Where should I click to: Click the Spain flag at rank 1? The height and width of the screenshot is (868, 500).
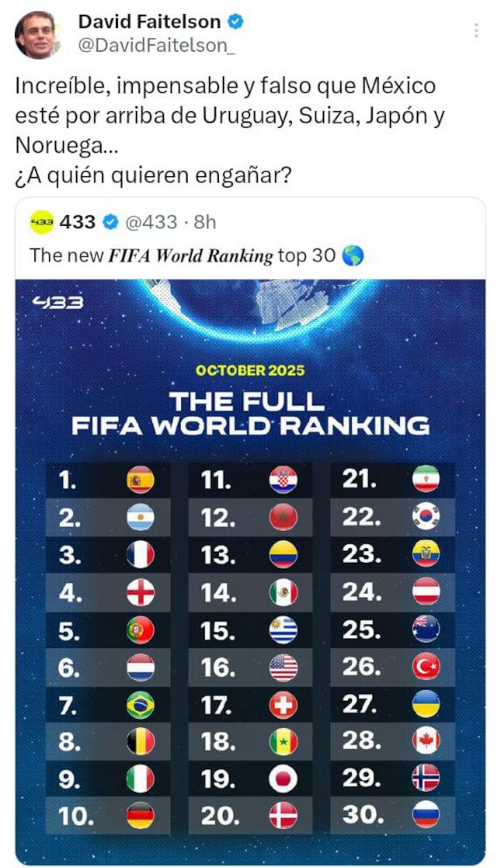coord(141,480)
